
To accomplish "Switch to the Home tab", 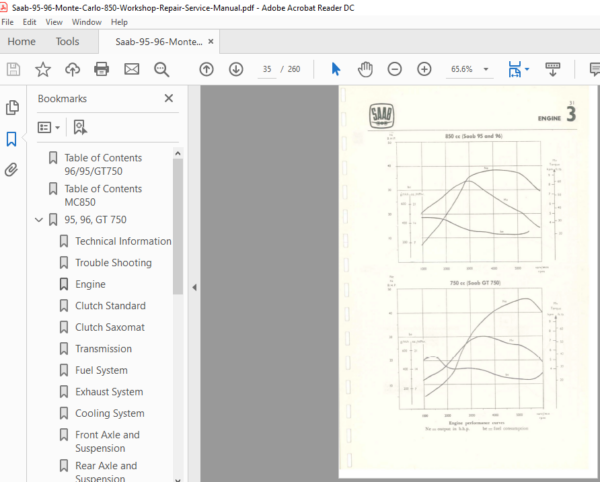I will pyautogui.click(x=21, y=41).
